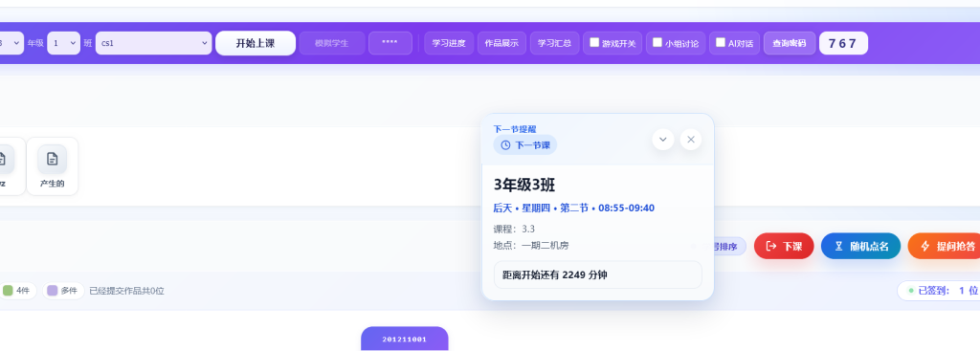The height and width of the screenshot is (351, 980).
Task: Open the 产生的 document icon
Action: [x=52, y=160]
